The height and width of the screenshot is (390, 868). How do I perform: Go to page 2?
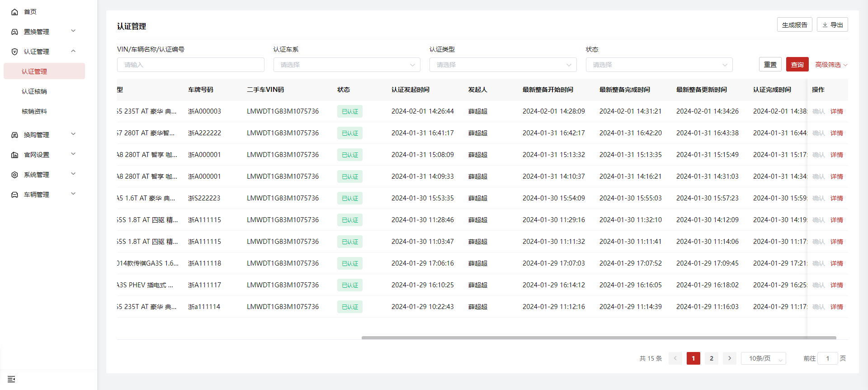711,358
